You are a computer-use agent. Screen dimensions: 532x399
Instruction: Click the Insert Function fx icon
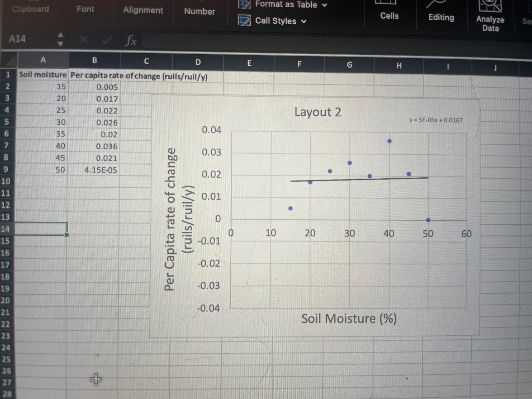[x=131, y=40]
